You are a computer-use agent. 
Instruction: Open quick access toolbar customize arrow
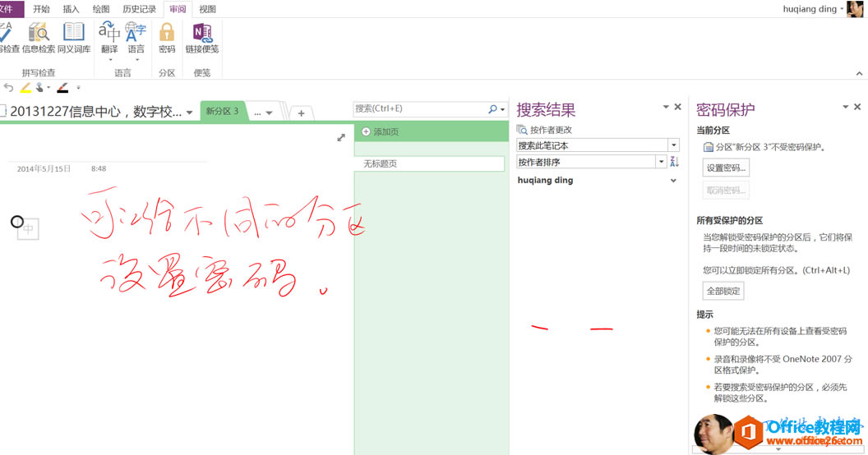click(78, 87)
